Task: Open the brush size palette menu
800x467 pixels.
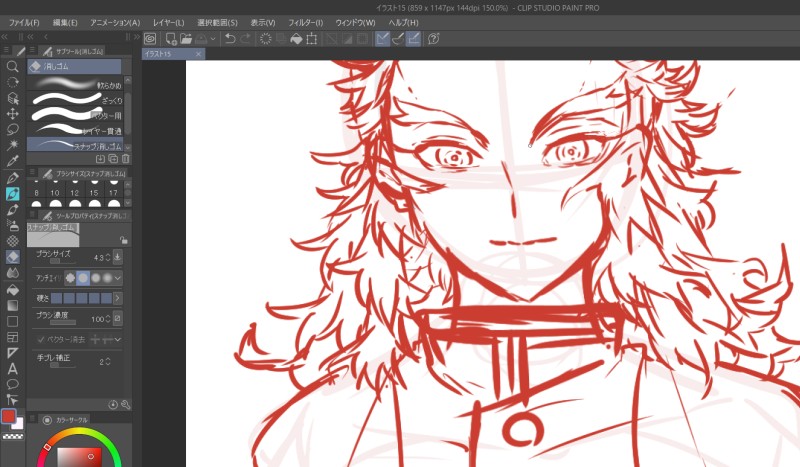Action: (x=32, y=173)
